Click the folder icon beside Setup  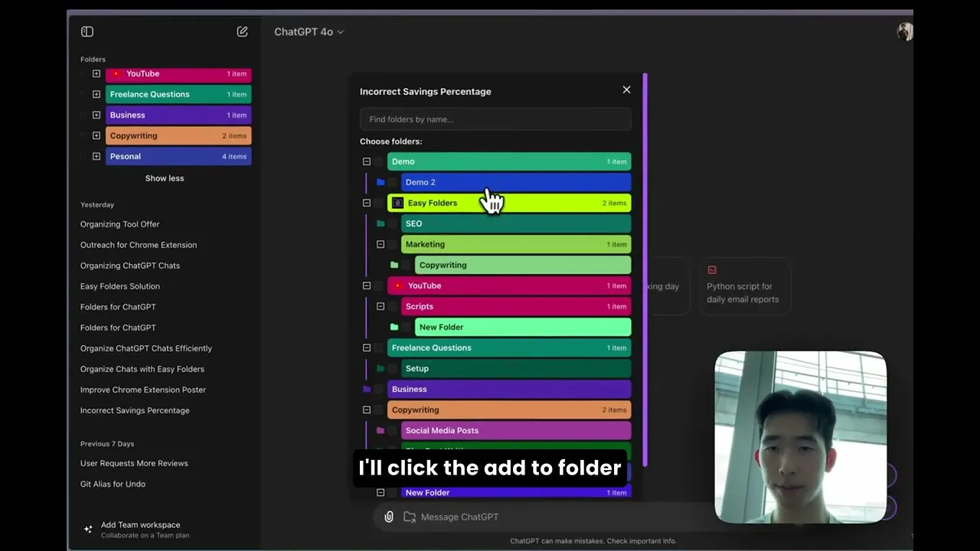point(381,368)
